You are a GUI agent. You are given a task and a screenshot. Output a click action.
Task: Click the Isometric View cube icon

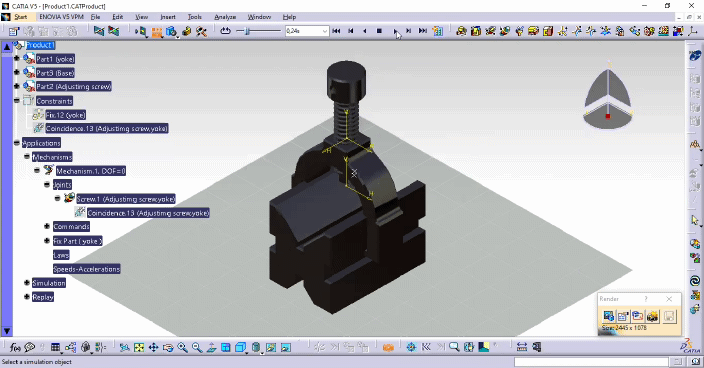pos(241,347)
